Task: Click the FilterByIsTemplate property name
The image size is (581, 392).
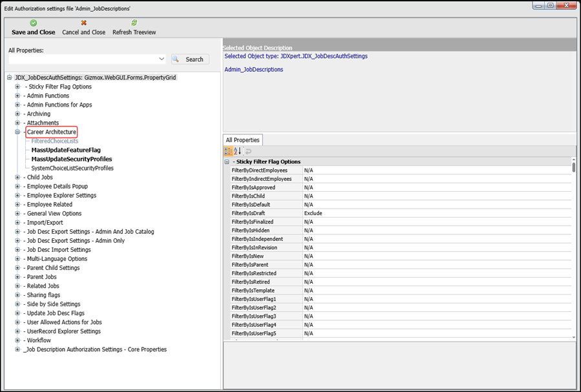Action: pyautogui.click(x=253, y=291)
